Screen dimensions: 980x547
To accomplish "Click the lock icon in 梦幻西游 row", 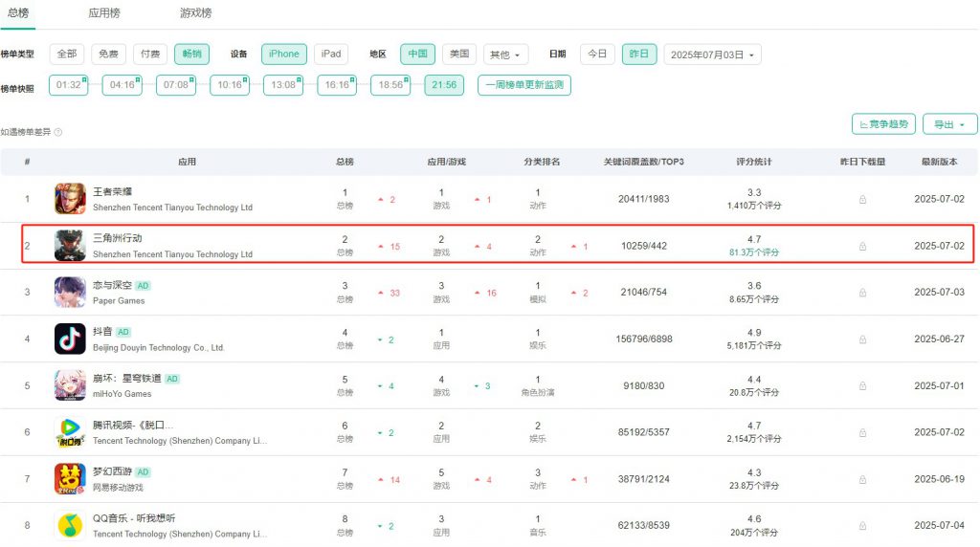I will pyautogui.click(x=862, y=479).
